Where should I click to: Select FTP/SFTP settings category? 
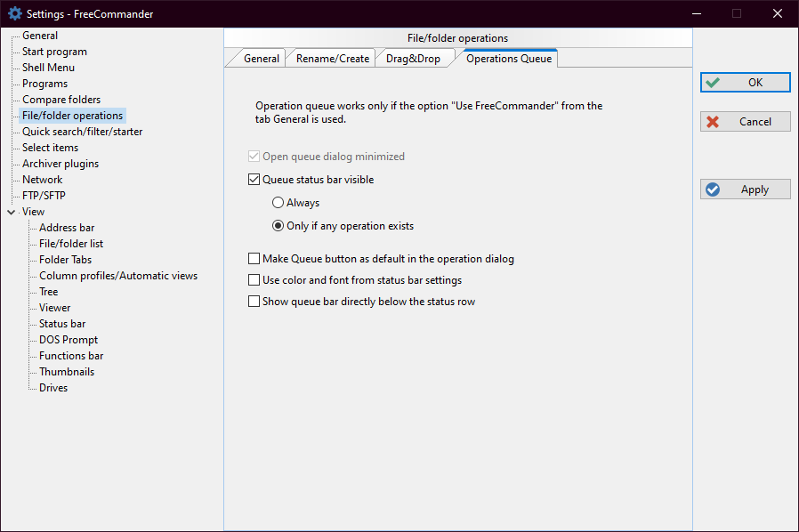(x=44, y=196)
